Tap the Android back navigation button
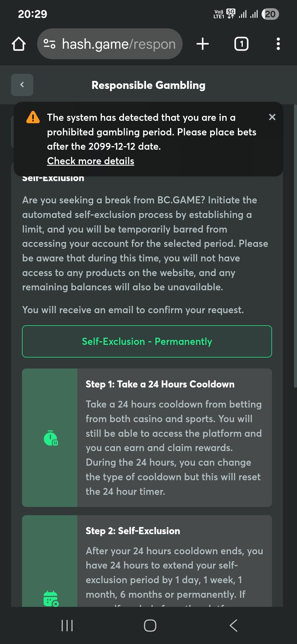The image size is (297, 644). pyautogui.click(x=233, y=626)
